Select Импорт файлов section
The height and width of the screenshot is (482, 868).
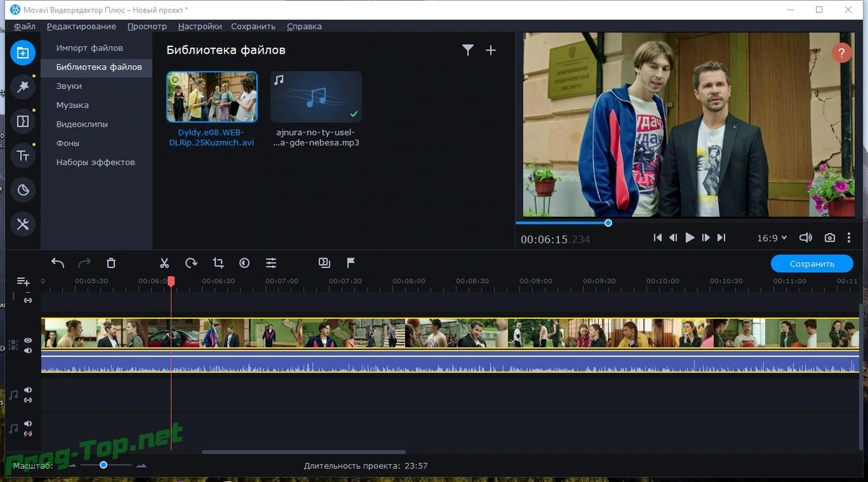96,48
